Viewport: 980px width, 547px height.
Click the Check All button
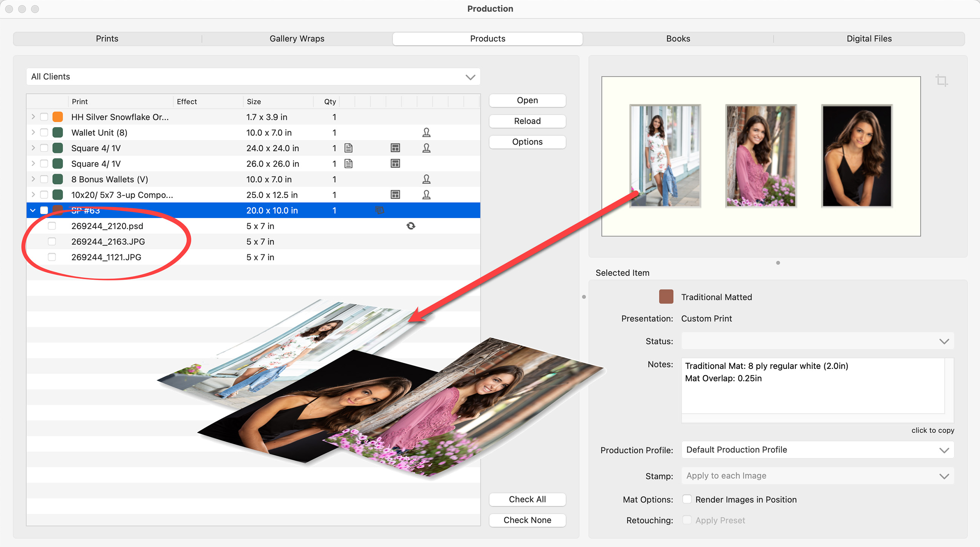click(x=527, y=499)
